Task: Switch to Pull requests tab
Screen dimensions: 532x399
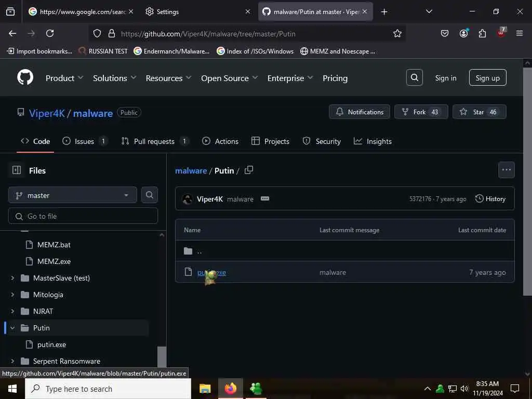Action: pyautogui.click(x=155, y=141)
